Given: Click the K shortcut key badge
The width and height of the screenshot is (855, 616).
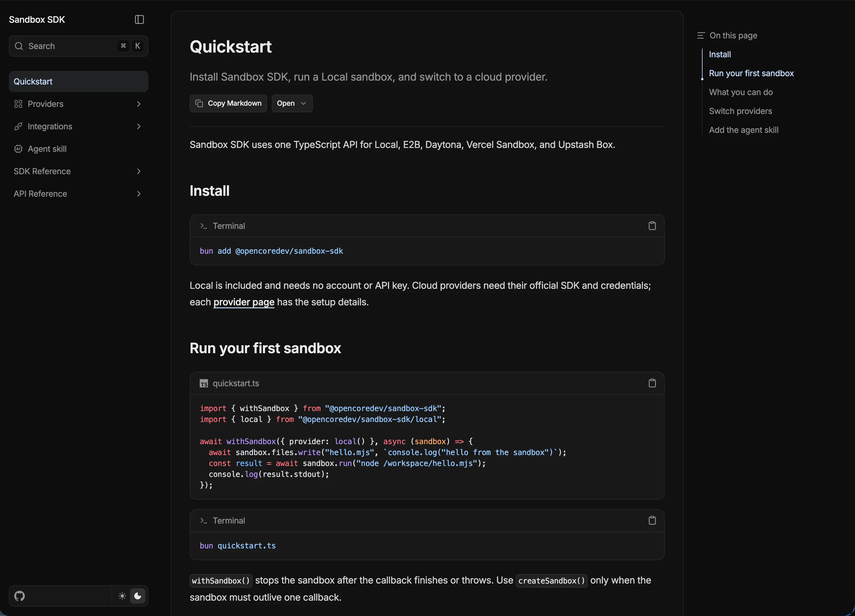Looking at the screenshot, I should [138, 46].
